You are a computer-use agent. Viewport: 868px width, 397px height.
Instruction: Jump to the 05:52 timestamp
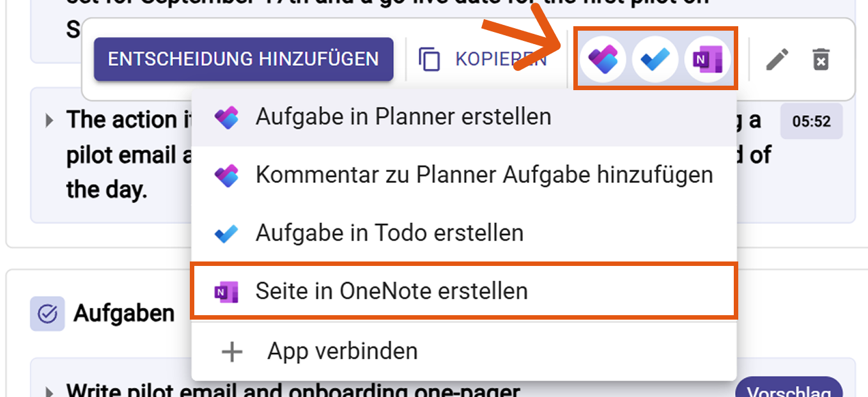point(811,121)
